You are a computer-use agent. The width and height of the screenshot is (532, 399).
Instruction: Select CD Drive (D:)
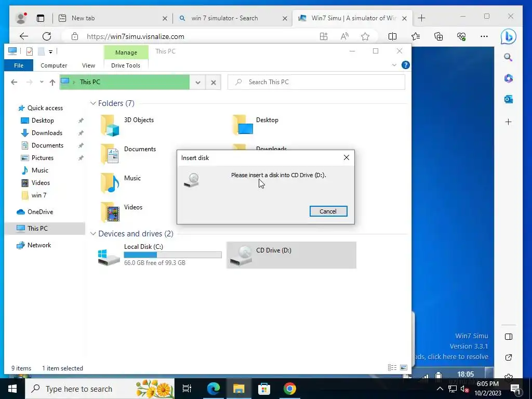point(291,255)
